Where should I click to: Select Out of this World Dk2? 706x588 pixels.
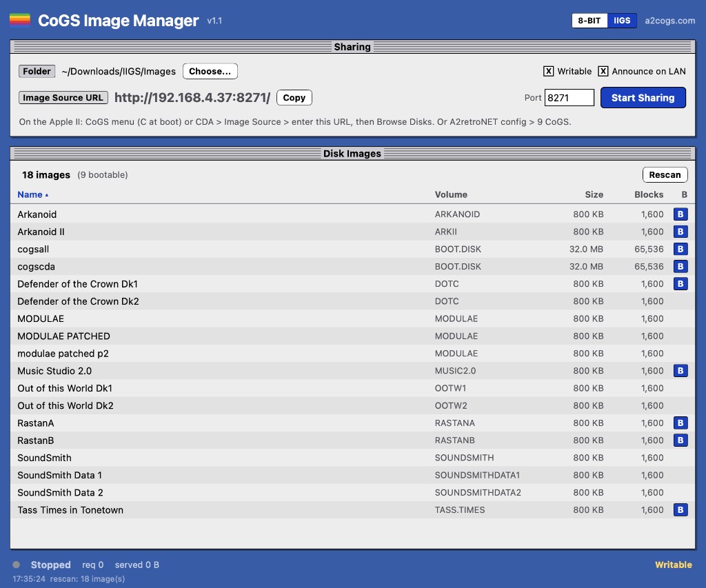click(352, 405)
